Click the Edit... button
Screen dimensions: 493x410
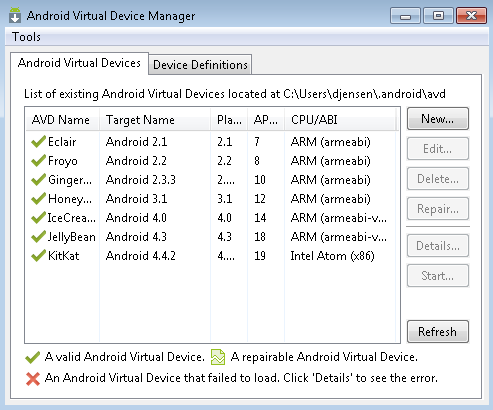(x=438, y=149)
